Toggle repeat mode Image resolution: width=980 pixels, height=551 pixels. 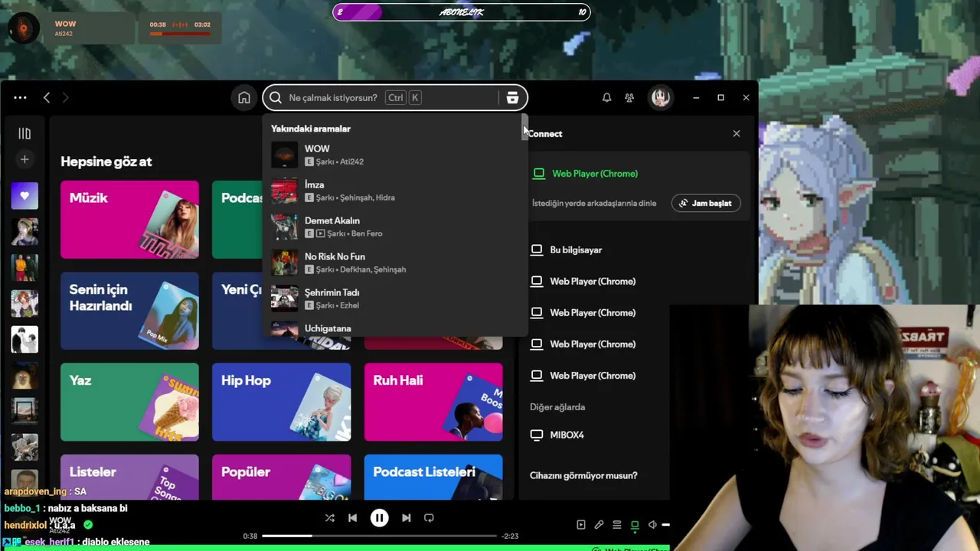(429, 518)
